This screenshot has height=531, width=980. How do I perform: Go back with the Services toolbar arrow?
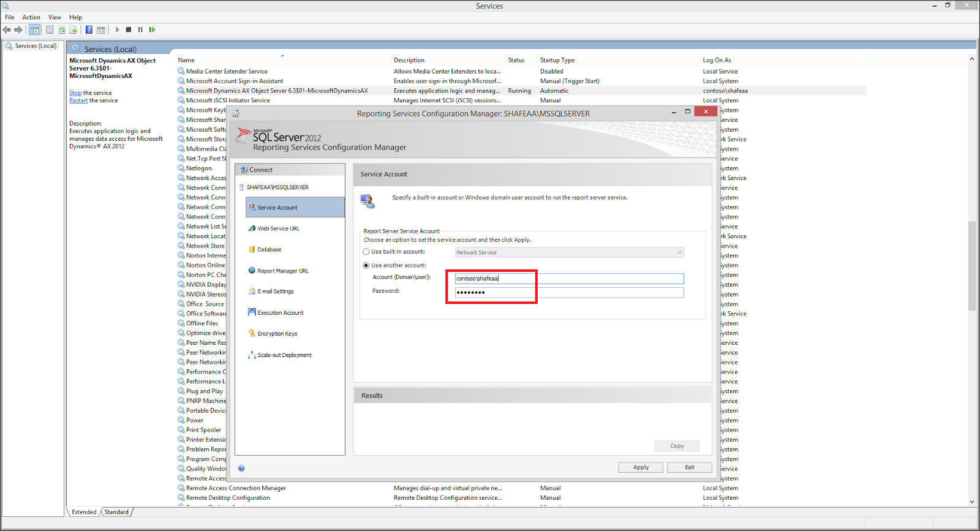pyautogui.click(x=7, y=30)
